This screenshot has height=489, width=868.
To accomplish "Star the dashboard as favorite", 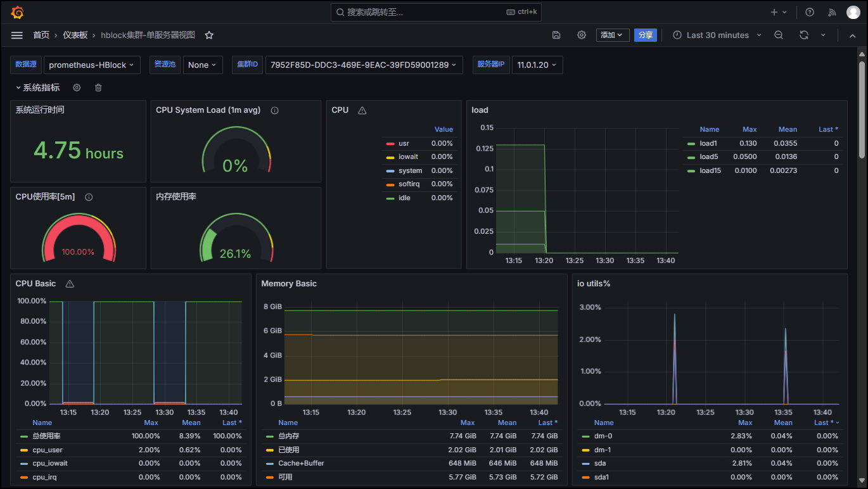I will click(x=209, y=35).
